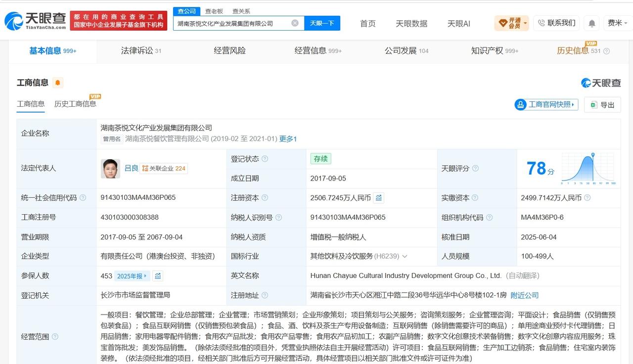Click help icon next to 实缴资本
The width and height of the screenshot is (633, 364).
click(x=475, y=197)
